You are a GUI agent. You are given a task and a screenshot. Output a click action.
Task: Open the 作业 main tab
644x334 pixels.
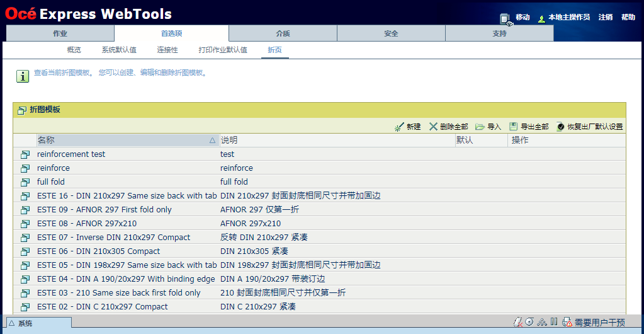(60, 33)
